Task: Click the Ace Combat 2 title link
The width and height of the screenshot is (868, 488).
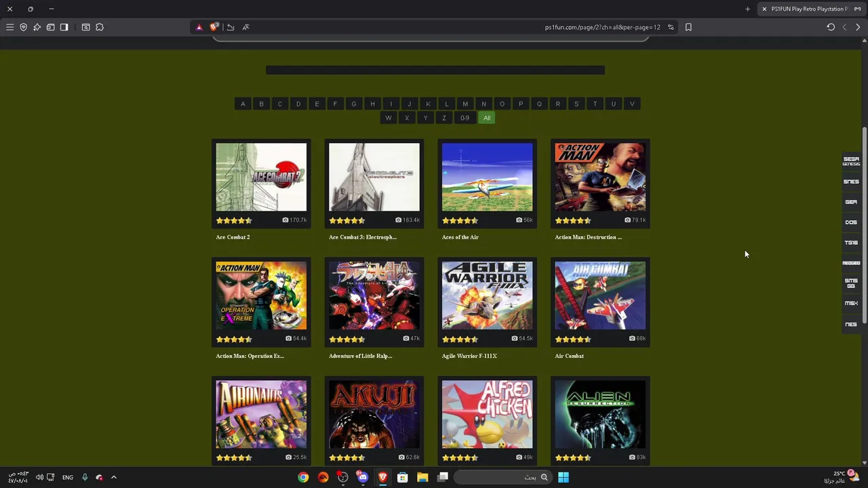Action: 233,237
